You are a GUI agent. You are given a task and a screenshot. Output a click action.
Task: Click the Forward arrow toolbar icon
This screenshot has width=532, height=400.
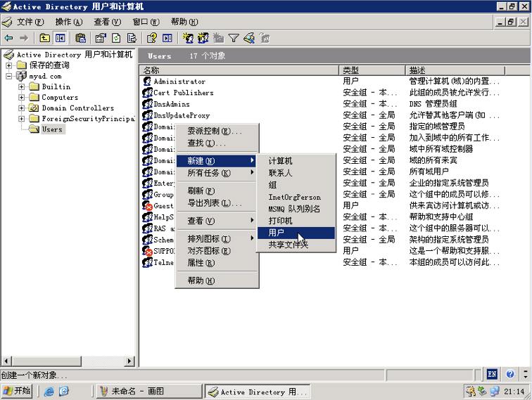click(x=23, y=38)
